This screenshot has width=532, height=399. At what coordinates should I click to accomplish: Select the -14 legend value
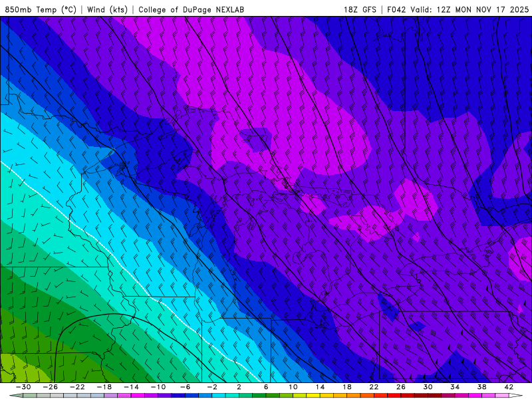click(x=131, y=387)
